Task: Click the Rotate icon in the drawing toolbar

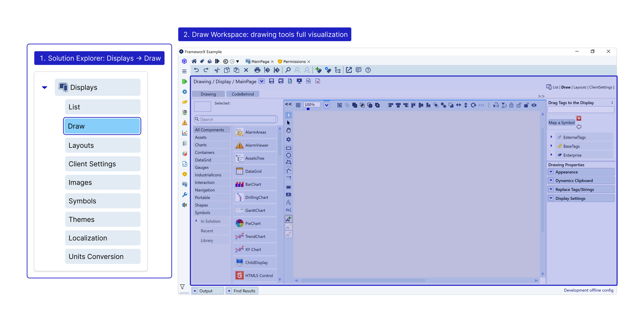Action: pyautogui.click(x=473, y=105)
